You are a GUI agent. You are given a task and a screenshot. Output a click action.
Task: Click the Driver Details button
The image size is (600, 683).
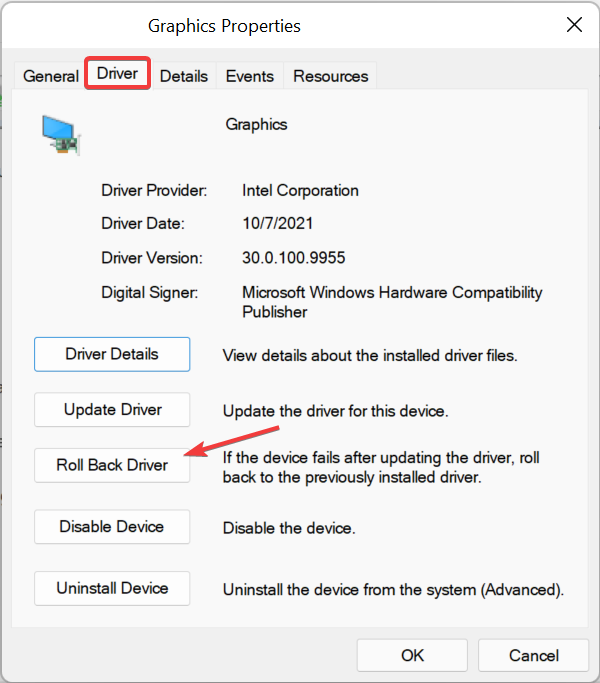(112, 354)
